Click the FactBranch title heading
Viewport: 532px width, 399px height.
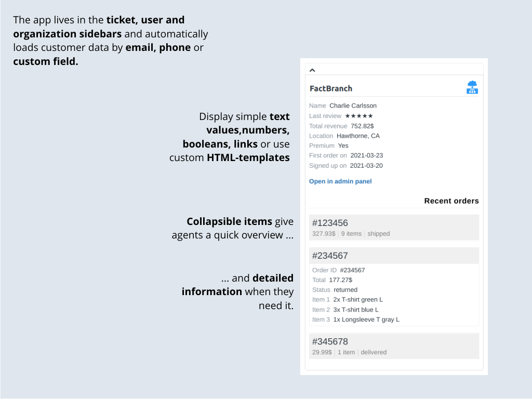click(331, 88)
